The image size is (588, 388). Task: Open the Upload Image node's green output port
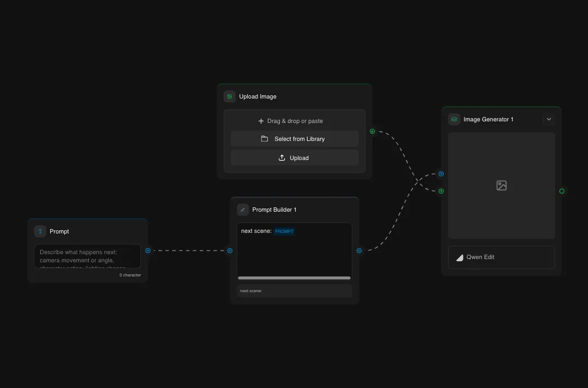click(372, 131)
